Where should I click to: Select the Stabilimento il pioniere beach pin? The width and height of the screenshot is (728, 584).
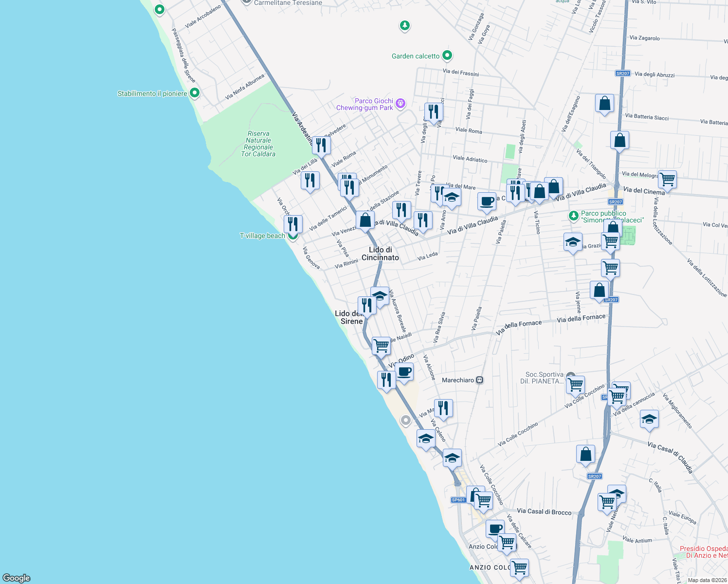(x=195, y=91)
